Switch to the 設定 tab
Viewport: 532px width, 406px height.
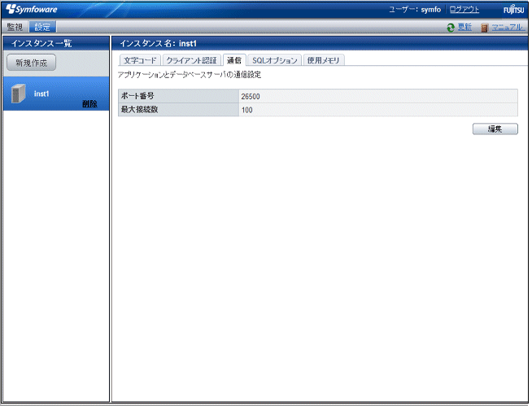[42, 27]
